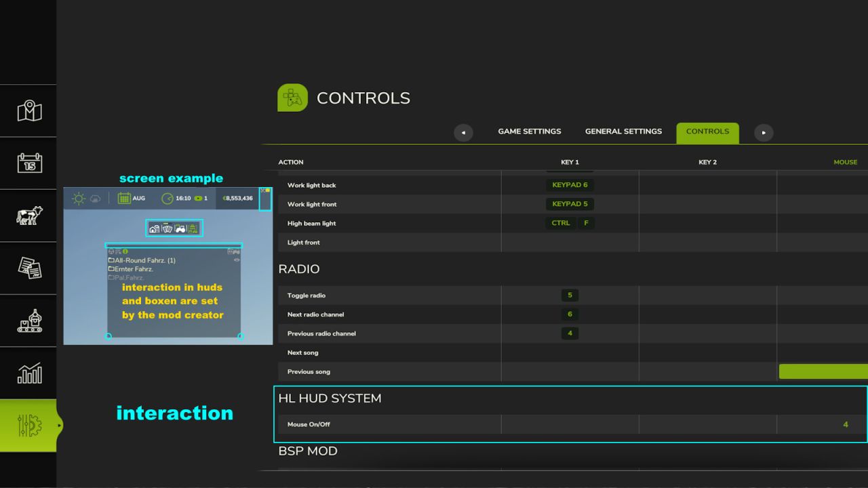Toggle the eye visibility icon in the HUD box
This screenshot has width=868, height=488.
click(237, 260)
